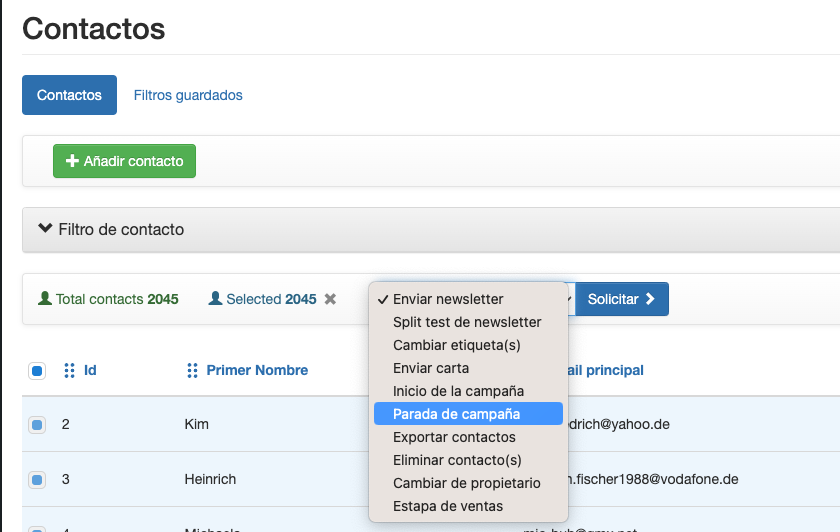
Task: Click the Solicitar button
Action: point(621,299)
